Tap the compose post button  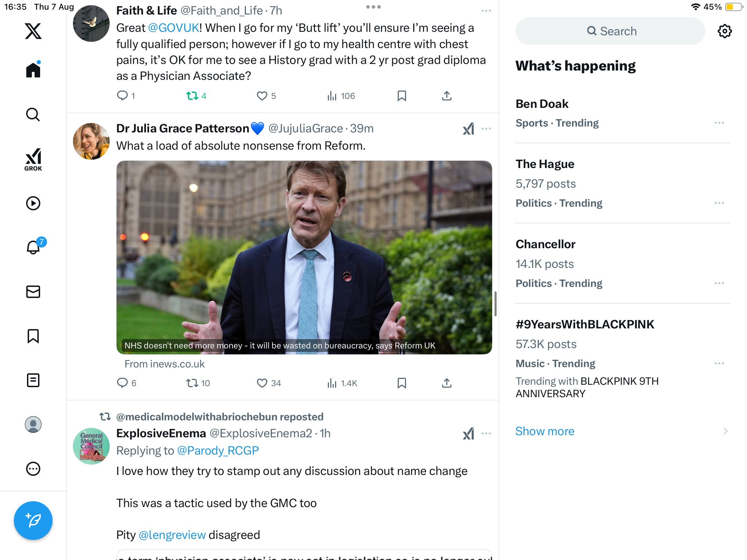(x=33, y=520)
